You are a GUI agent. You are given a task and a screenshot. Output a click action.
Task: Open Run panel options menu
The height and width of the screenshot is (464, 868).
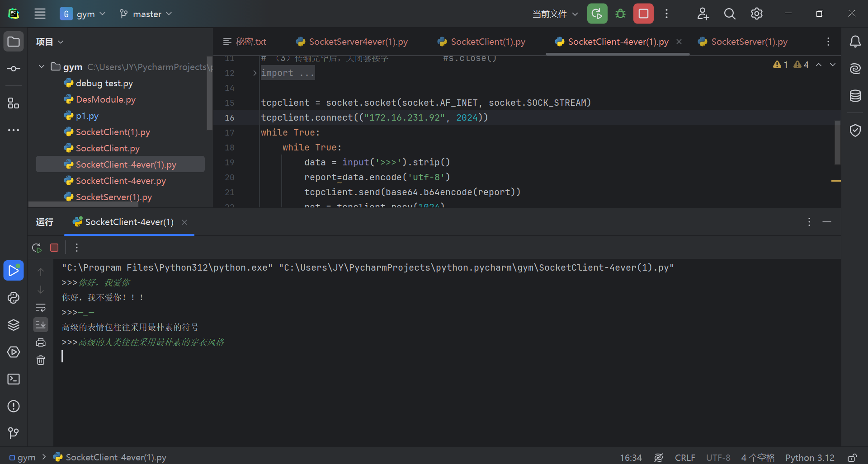[809, 222]
